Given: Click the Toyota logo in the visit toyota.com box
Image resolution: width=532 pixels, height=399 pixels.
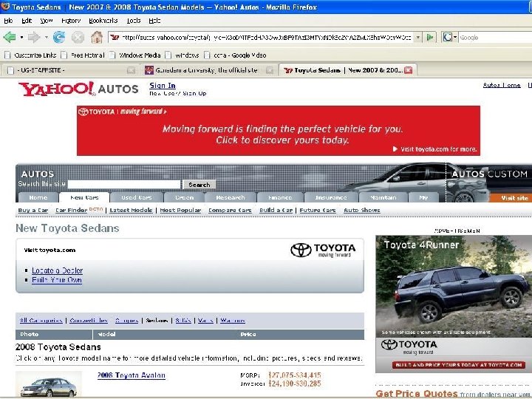Looking at the screenshot, I should click(323, 250).
